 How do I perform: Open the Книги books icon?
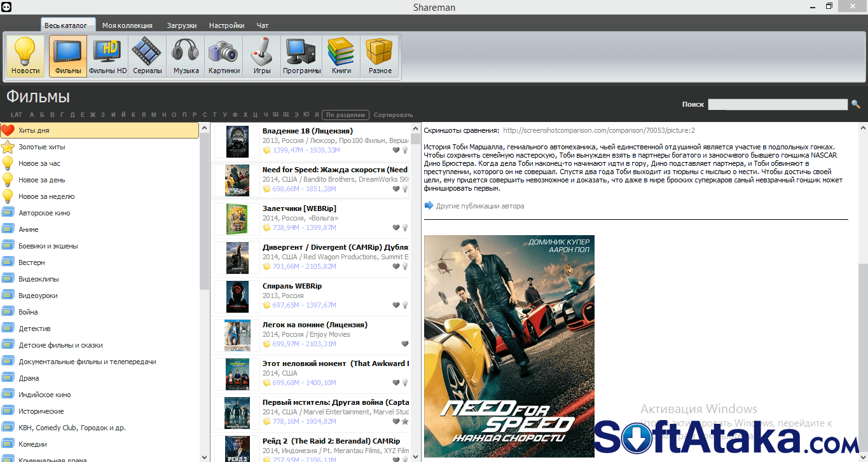coord(341,56)
